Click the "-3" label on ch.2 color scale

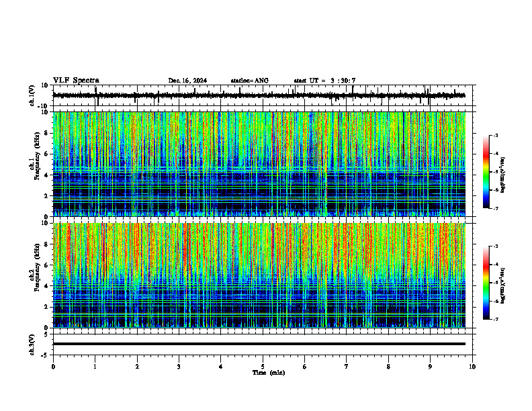tap(495, 246)
